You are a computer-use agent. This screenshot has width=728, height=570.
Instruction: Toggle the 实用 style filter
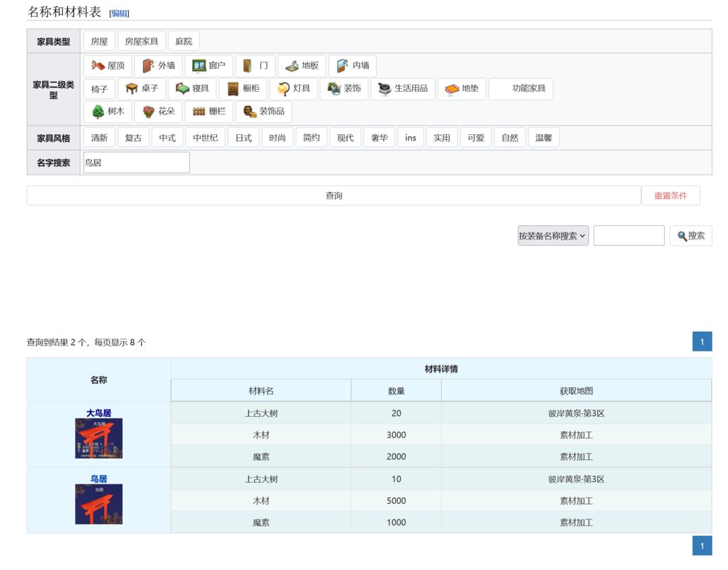(442, 138)
